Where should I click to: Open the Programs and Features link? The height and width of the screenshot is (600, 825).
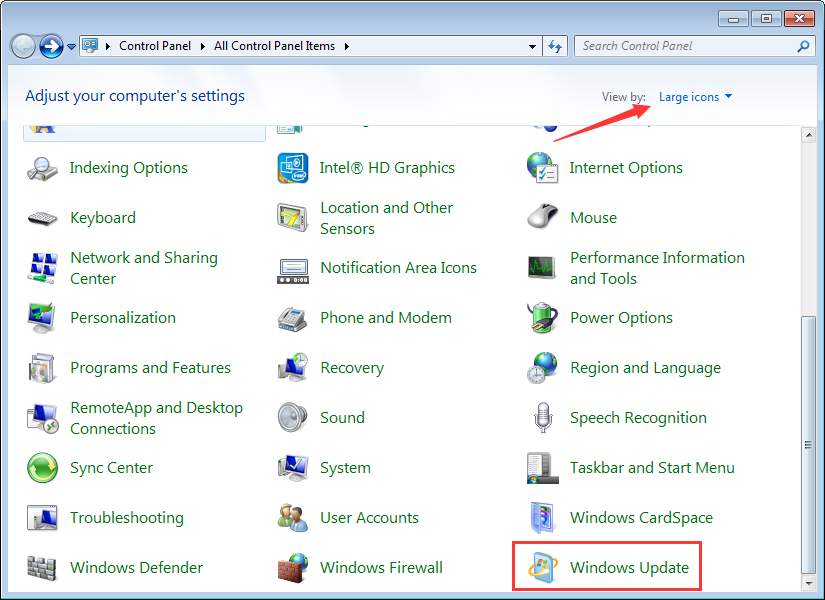tap(150, 368)
